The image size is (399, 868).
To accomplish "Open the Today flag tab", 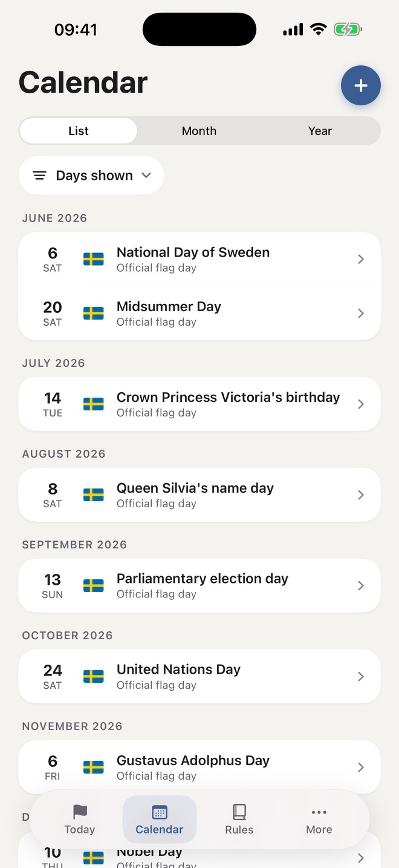I will pyautogui.click(x=80, y=820).
